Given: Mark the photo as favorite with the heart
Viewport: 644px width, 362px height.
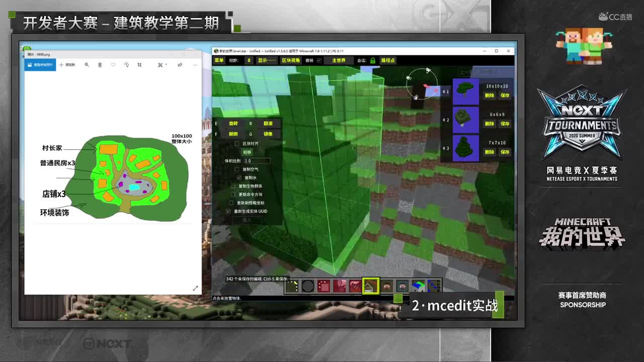Looking at the screenshot, I should (113, 65).
